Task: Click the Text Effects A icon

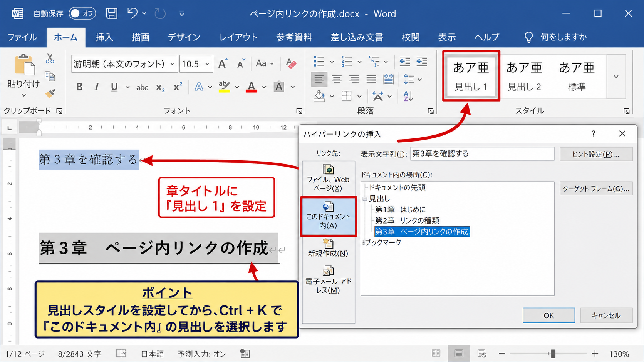Action: (199, 87)
